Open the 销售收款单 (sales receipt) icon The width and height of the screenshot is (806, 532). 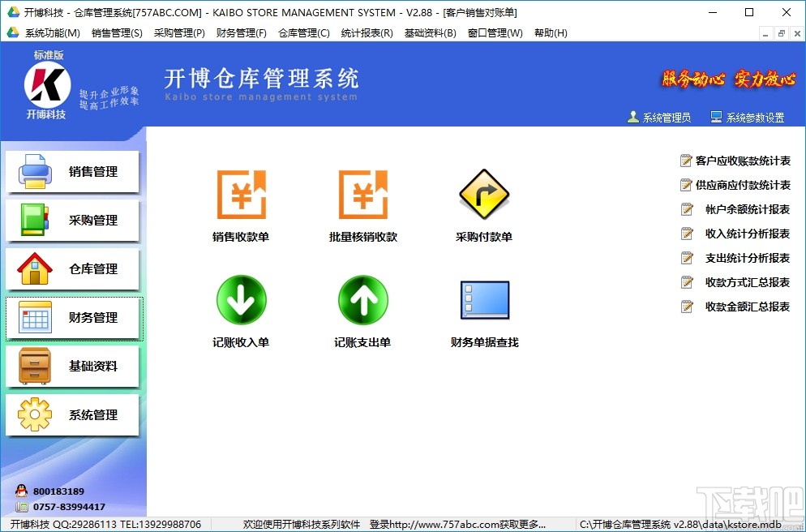click(x=241, y=195)
